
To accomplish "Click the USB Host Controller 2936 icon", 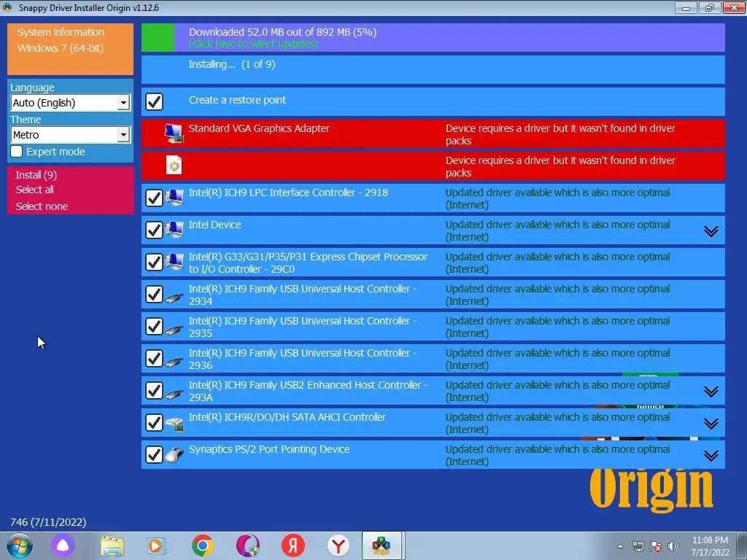I will 174,362.
